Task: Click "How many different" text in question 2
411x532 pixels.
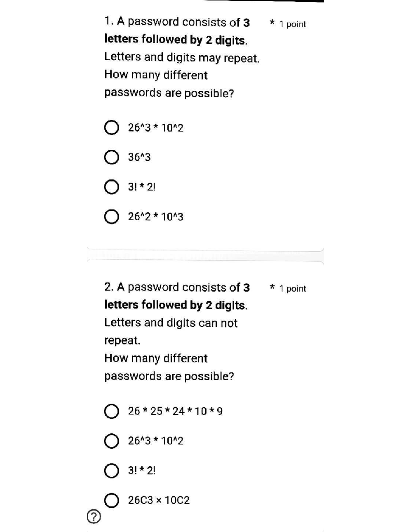Action: (156, 358)
